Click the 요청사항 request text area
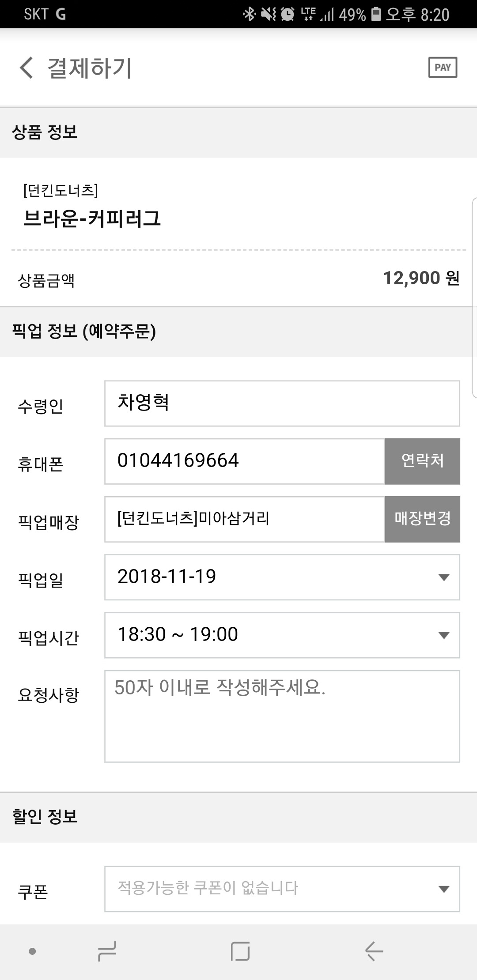The width and height of the screenshot is (477, 980). (x=282, y=716)
